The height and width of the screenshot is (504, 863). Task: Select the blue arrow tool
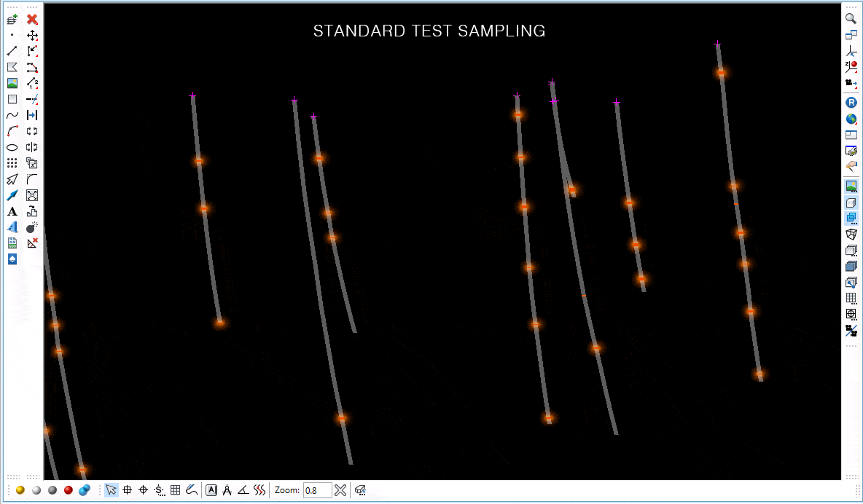pos(12,195)
